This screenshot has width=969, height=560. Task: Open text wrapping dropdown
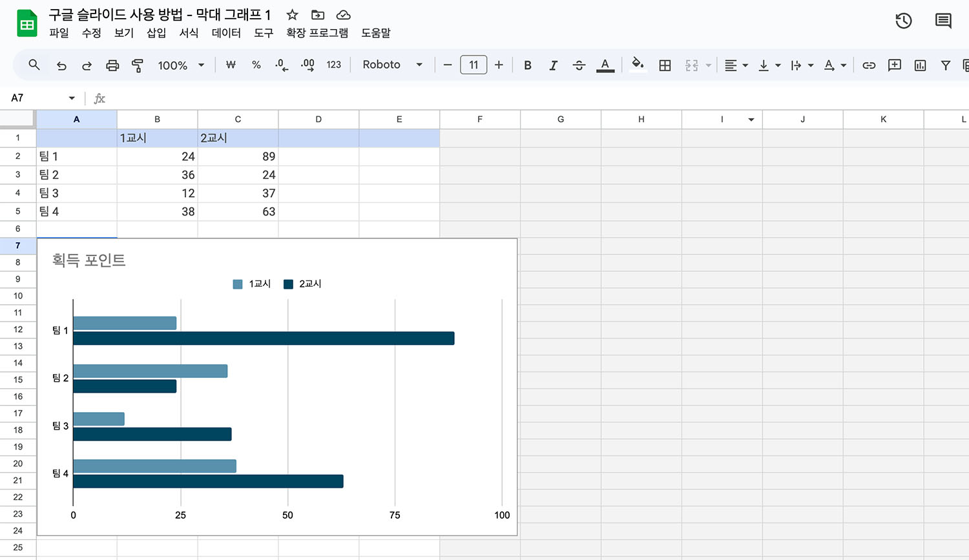pyautogui.click(x=802, y=65)
